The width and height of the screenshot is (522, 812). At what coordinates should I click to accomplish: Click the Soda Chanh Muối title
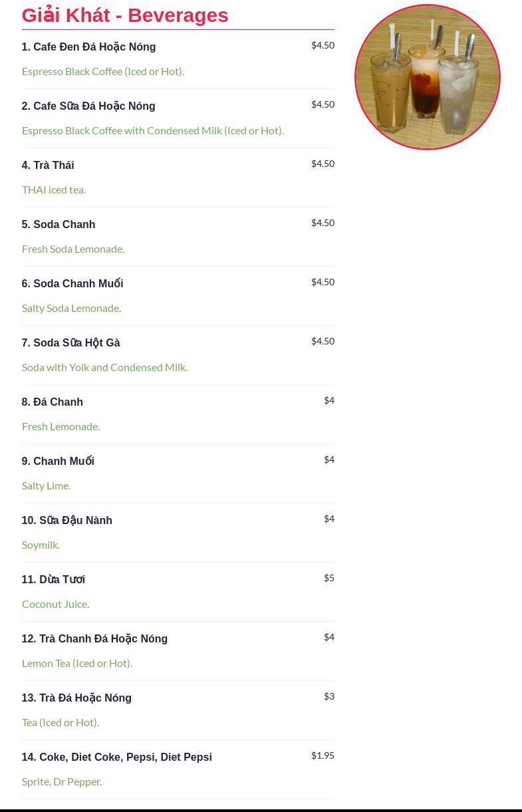coord(72,284)
